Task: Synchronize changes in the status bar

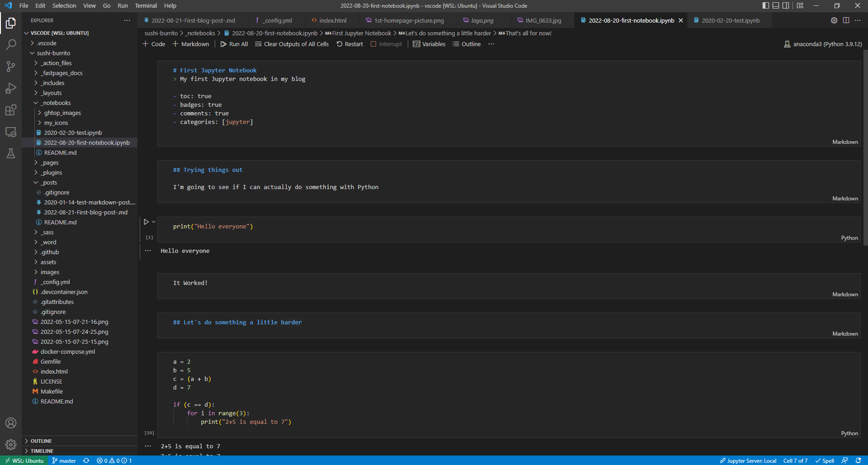Action: point(86,460)
